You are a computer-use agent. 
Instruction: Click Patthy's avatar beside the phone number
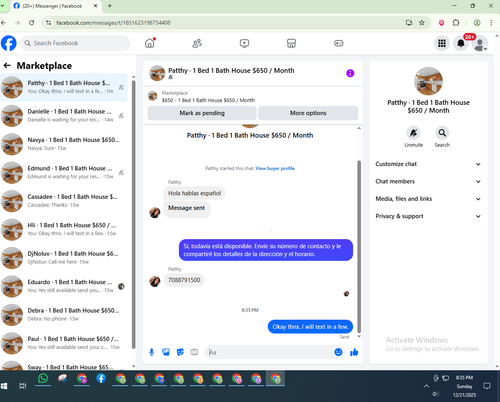[155, 281]
